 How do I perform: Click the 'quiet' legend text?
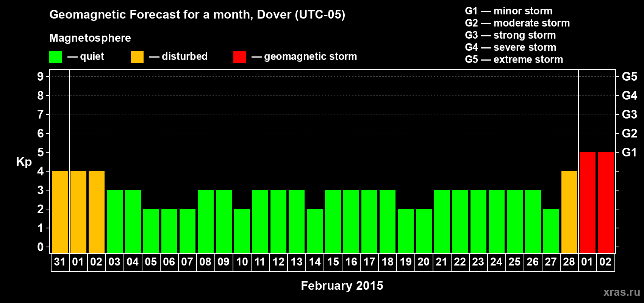click(92, 56)
